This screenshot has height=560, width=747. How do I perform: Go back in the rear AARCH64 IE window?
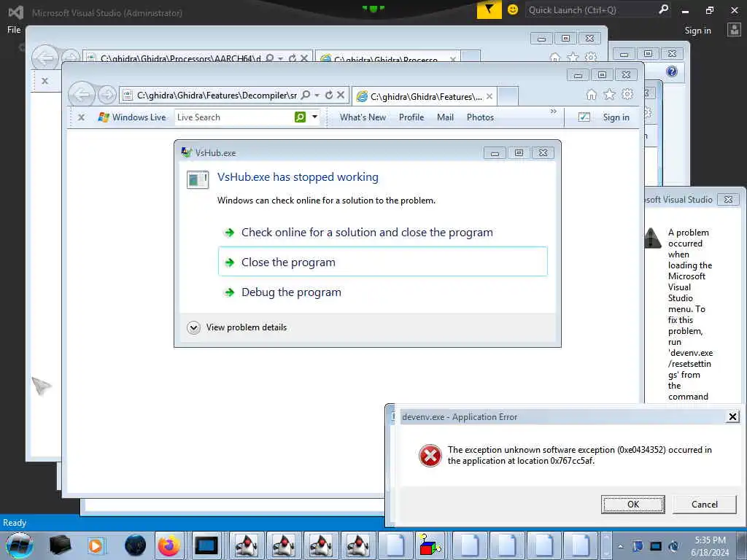44,58
